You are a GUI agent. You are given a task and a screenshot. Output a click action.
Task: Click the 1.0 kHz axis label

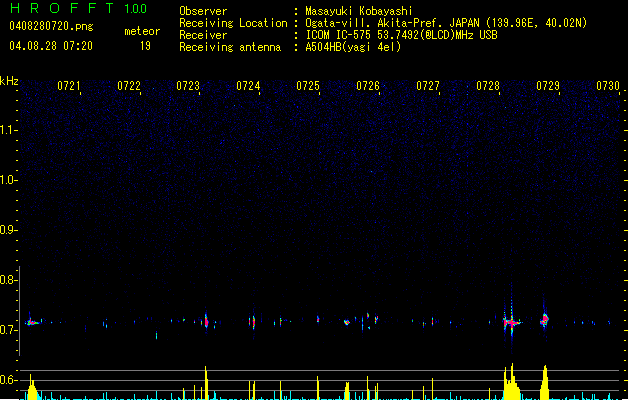tap(8, 180)
